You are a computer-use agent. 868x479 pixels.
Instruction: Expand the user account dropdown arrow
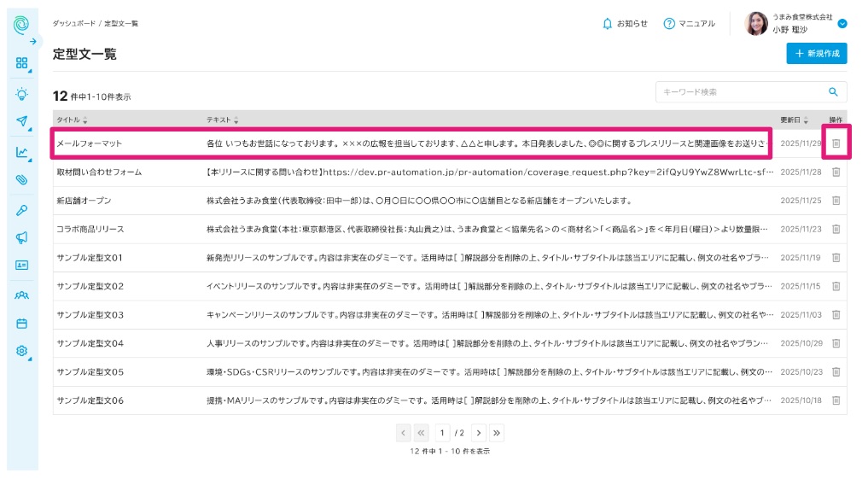(842, 24)
